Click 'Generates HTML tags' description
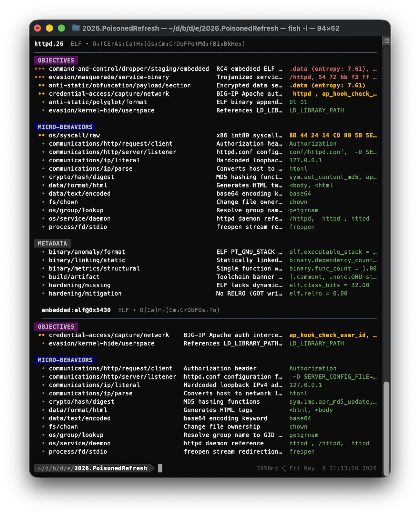Image resolution: width=420 pixels, height=516 pixels. (x=218, y=410)
